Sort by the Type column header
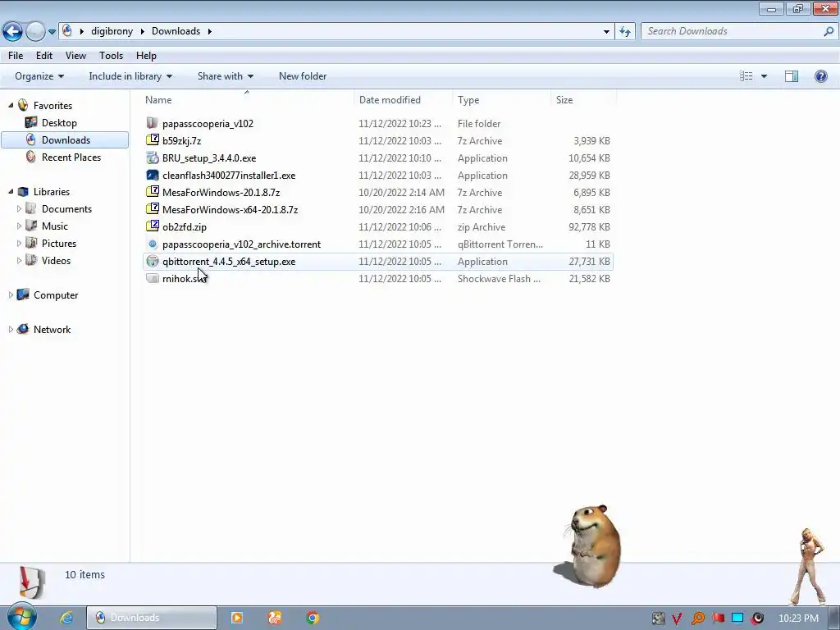 (501, 99)
